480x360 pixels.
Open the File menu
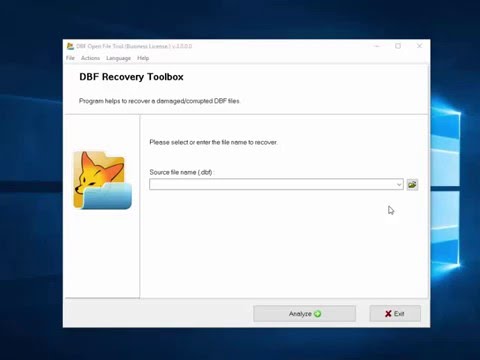pos(70,58)
